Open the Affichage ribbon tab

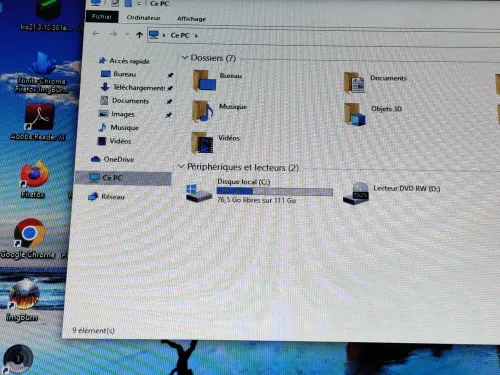(191, 19)
